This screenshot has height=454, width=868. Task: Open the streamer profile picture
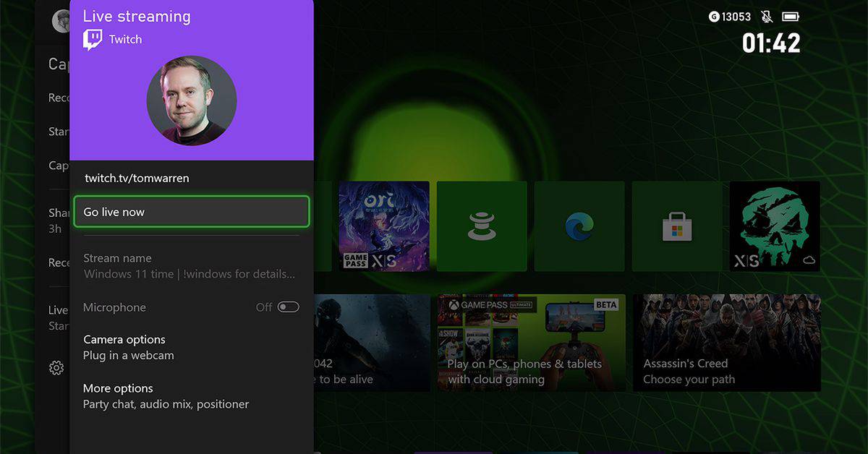[192, 100]
